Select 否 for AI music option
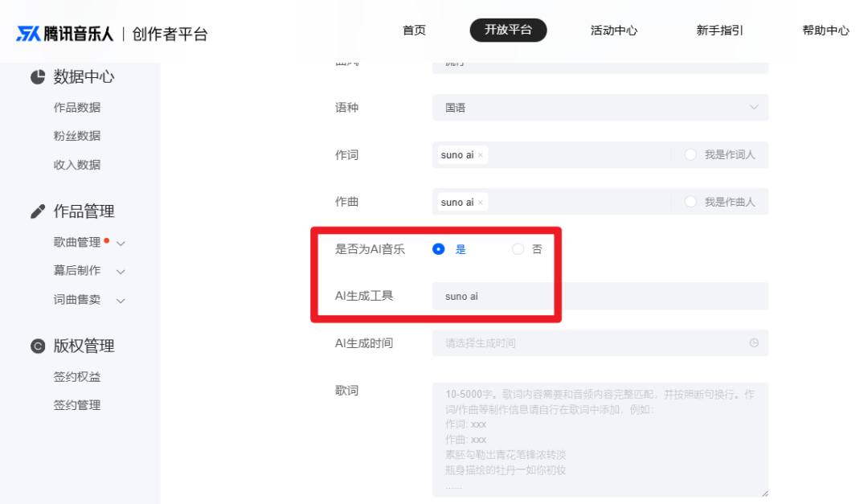Viewport: 868px width, 504px height. 518,249
